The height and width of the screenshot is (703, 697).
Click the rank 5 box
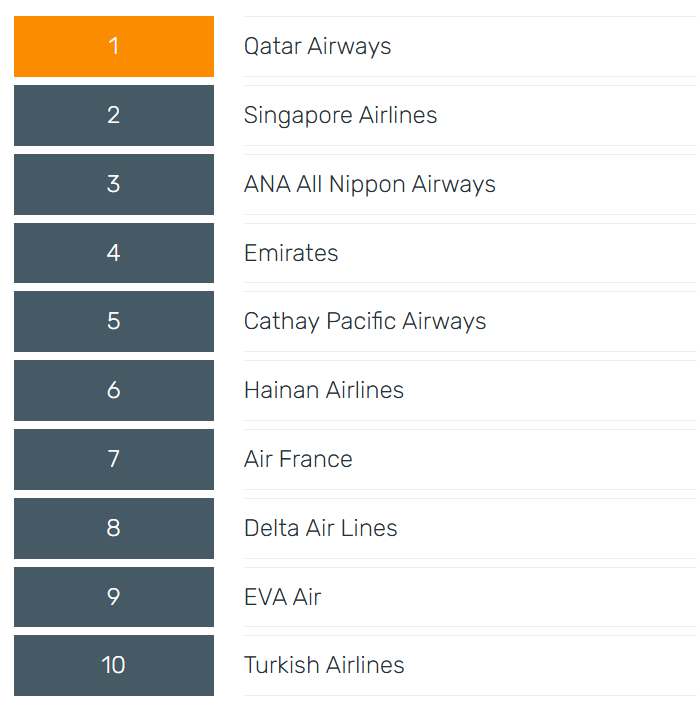(x=114, y=321)
